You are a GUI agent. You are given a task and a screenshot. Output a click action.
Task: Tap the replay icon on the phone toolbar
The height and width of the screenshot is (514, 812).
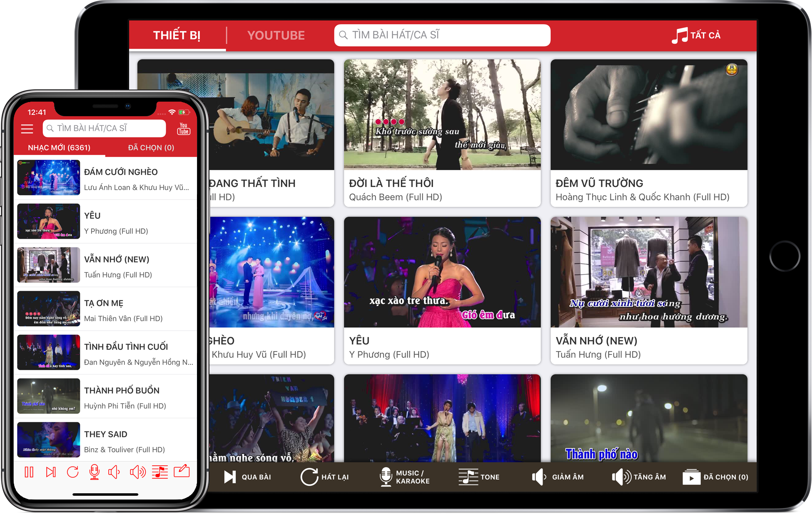tap(72, 472)
